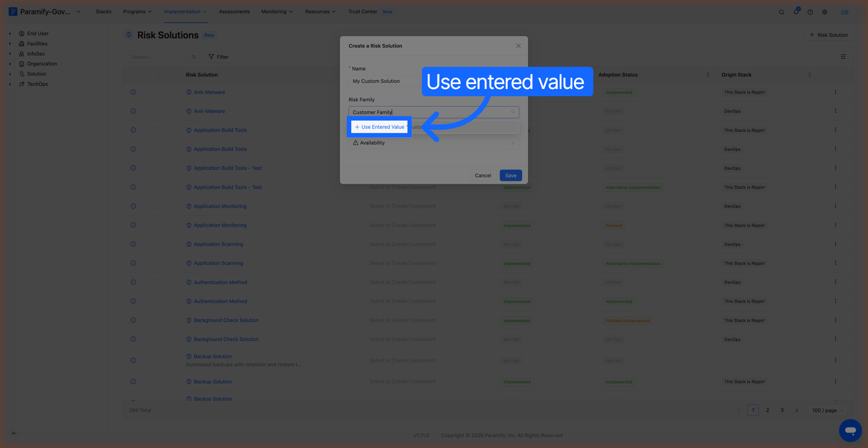This screenshot has width=868, height=448.
Task: Expand the Facilities tree item
Action: [x=10, y=44]
